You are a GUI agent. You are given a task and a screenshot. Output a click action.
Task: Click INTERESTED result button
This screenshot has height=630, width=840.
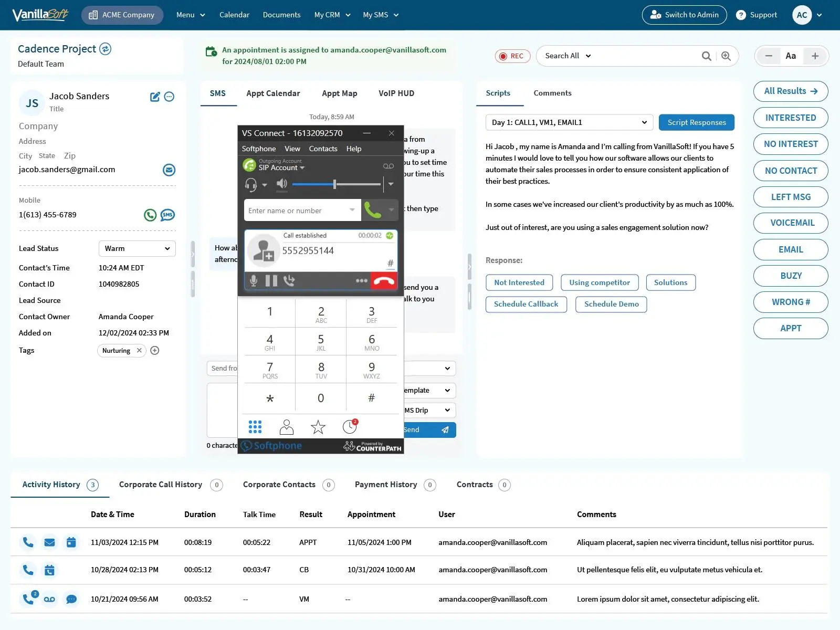coord(791,118)
